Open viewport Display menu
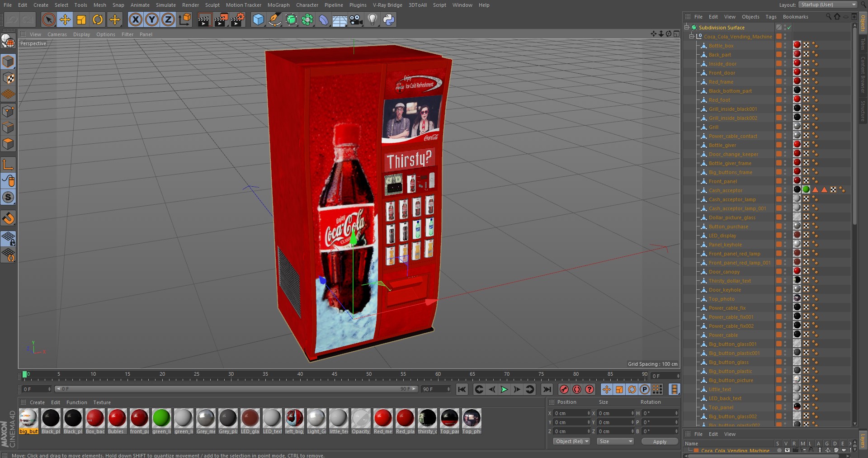 click(x=81, y=34)
